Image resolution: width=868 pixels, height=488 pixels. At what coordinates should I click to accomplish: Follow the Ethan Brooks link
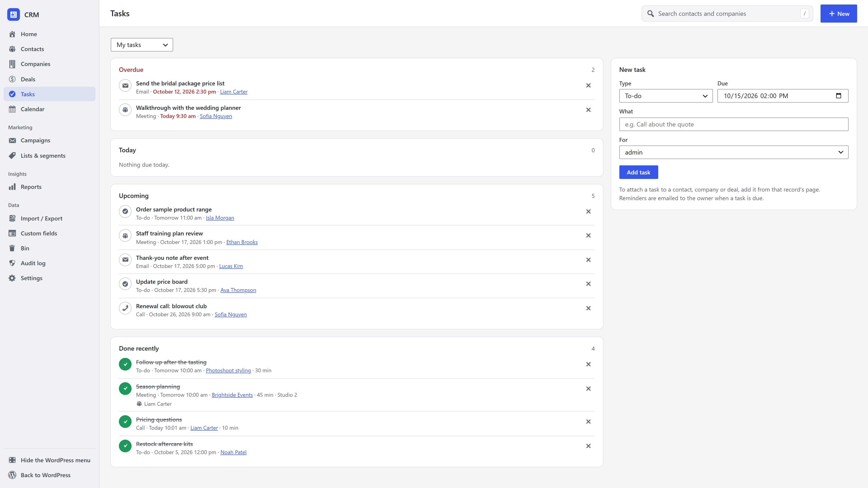242,242
